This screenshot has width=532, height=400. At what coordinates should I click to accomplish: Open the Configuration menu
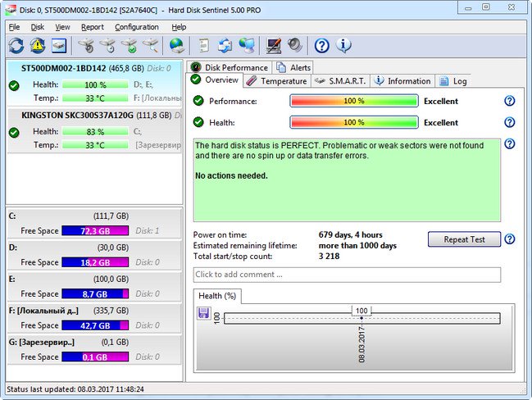pos(137,27)
